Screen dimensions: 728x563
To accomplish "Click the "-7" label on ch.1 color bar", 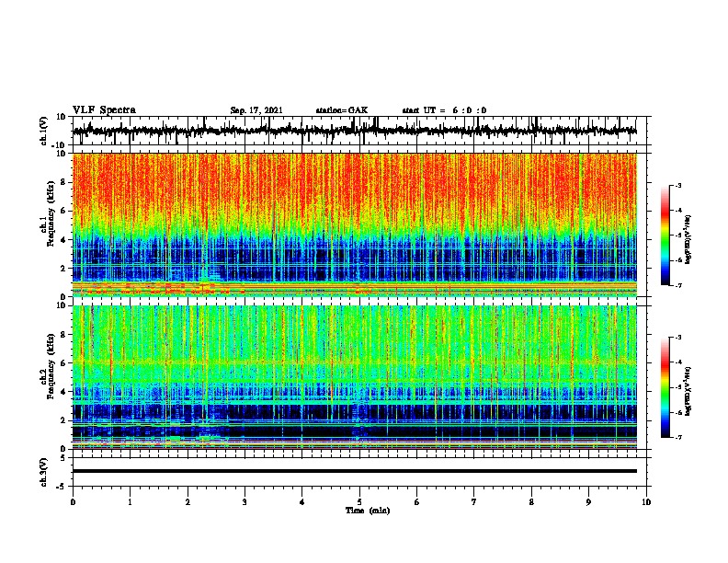I will [x=677, y=285].
